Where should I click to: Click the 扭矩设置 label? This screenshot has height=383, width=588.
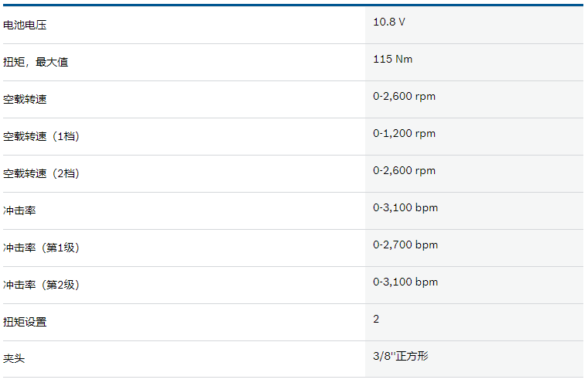[x=25, y=322]
